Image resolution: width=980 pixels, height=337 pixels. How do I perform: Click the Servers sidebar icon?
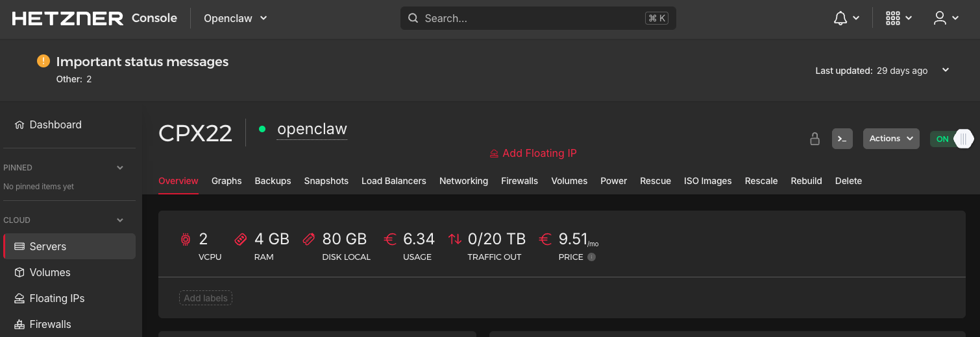point(19,246)
